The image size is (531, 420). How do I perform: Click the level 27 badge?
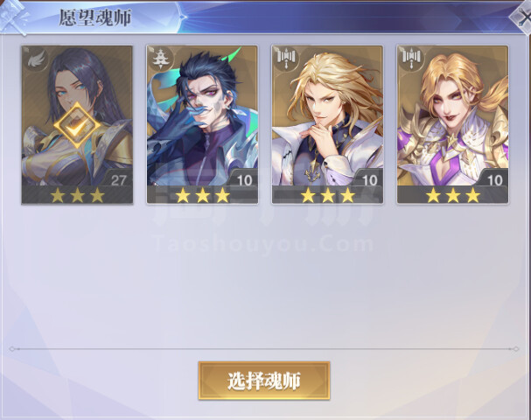click(x=118, y=180)
